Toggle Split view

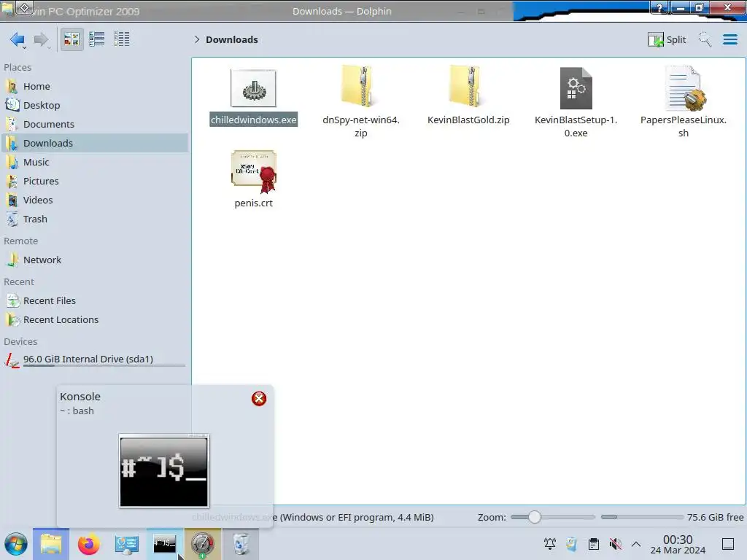667,39
